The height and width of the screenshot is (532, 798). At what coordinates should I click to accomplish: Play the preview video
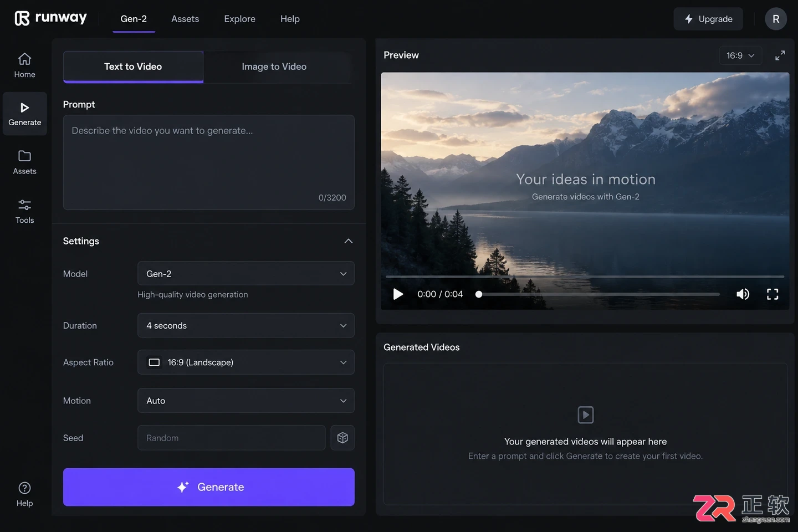(398, 294)
